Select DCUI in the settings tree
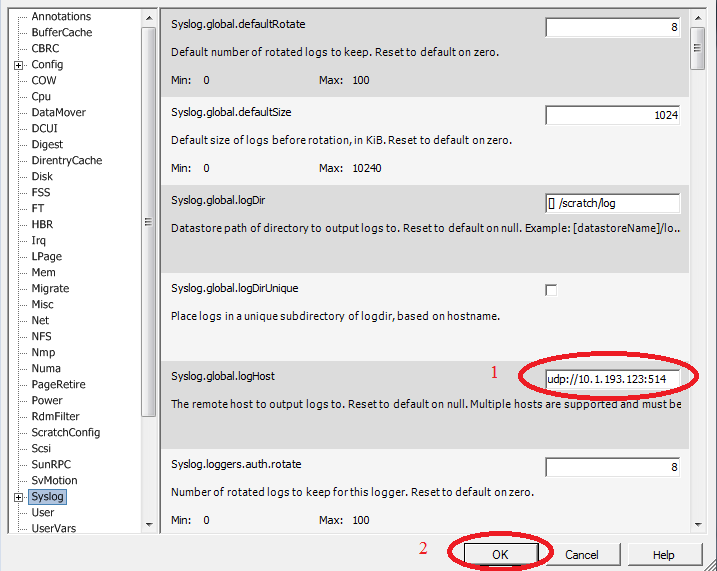This screenshot has width=717, height=571. tap(44, 128)
